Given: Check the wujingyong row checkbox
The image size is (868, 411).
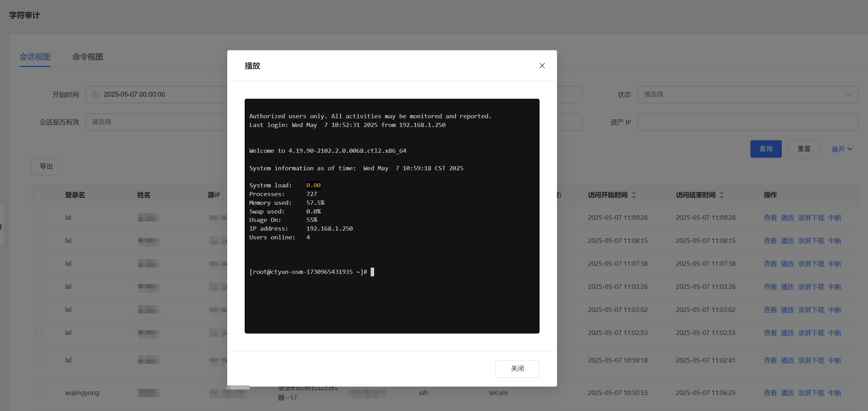Looking at the screenshot, I should [39, 393].
